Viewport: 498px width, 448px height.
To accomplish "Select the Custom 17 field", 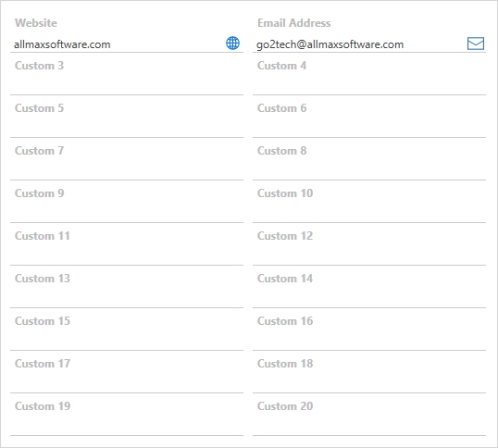I will [x=127, y=383].
